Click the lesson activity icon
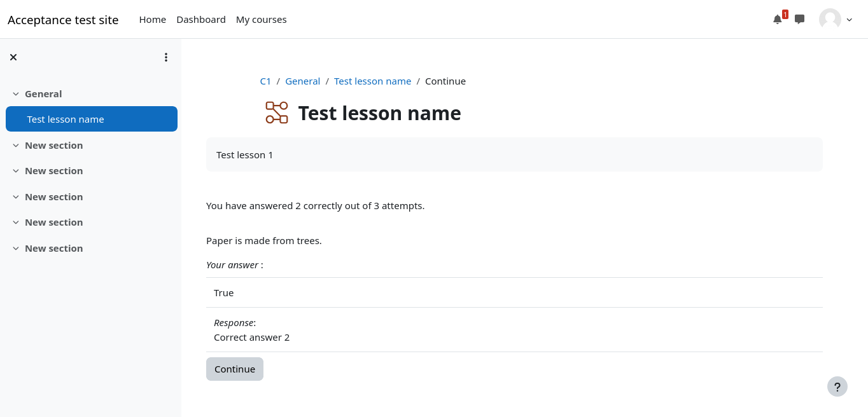Viewport: 868px width, 417px height. 277,113
